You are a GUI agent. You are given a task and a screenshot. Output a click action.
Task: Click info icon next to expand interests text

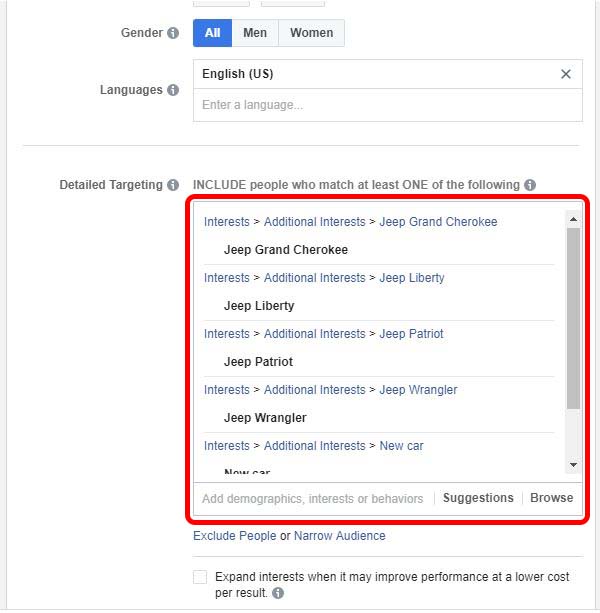point(278,593)
